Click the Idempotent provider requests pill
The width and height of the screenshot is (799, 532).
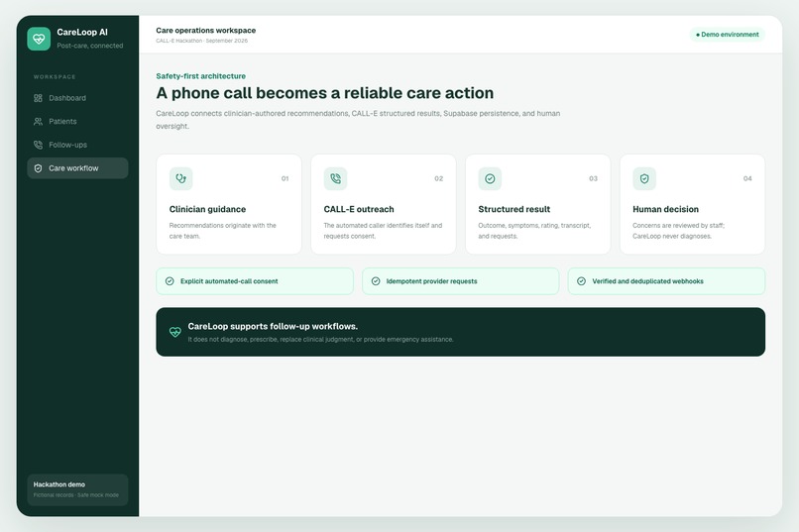[x=461, y=281]
